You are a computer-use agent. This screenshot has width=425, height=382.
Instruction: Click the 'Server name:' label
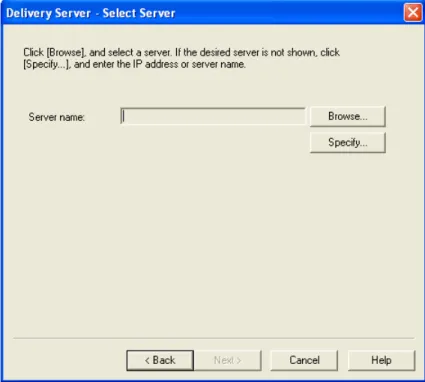point(57,117)
